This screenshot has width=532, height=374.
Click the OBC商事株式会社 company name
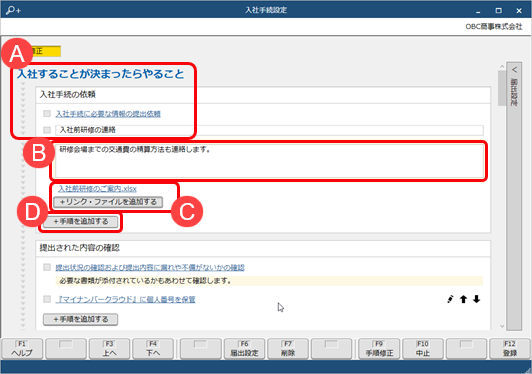tap(494, 26)
